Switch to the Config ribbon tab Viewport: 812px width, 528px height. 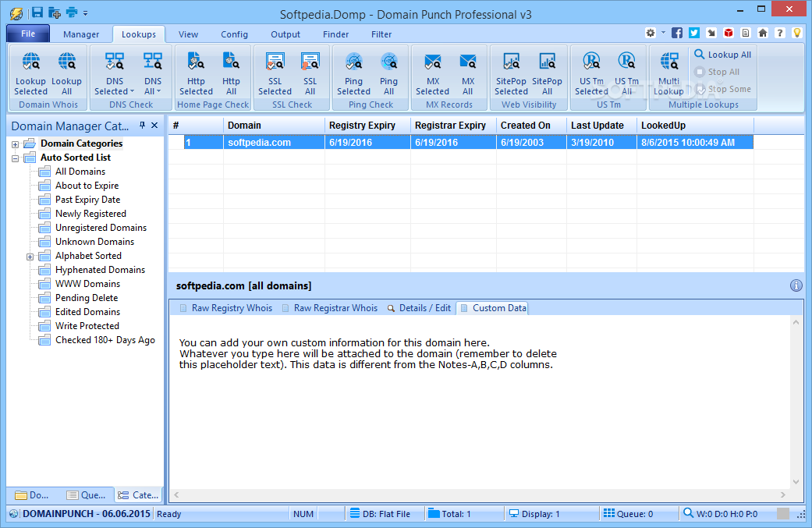[235, 34]
